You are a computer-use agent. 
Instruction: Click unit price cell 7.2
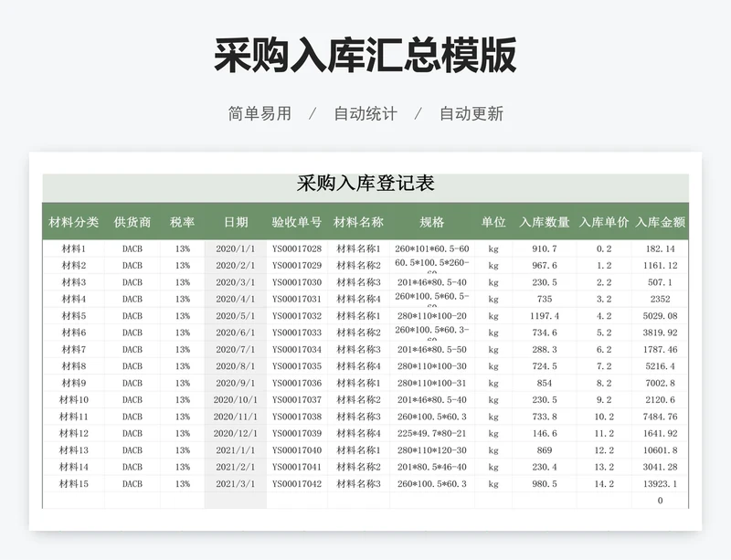point(604,366)
